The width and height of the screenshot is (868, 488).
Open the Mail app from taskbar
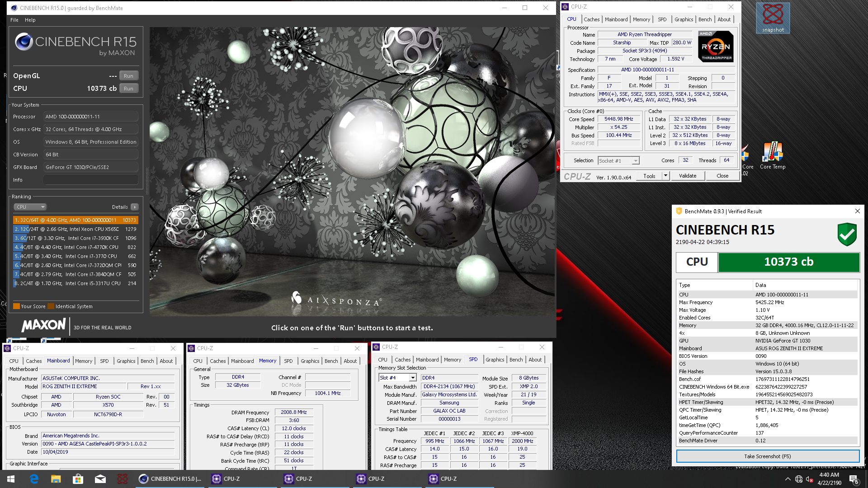[100, 479]
